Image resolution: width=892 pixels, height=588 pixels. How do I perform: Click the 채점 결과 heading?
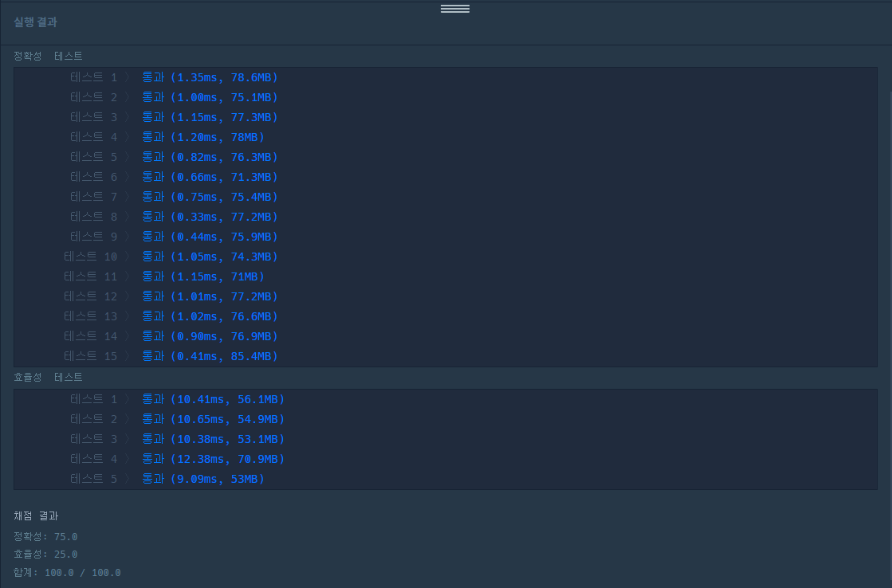coord(36,515)
